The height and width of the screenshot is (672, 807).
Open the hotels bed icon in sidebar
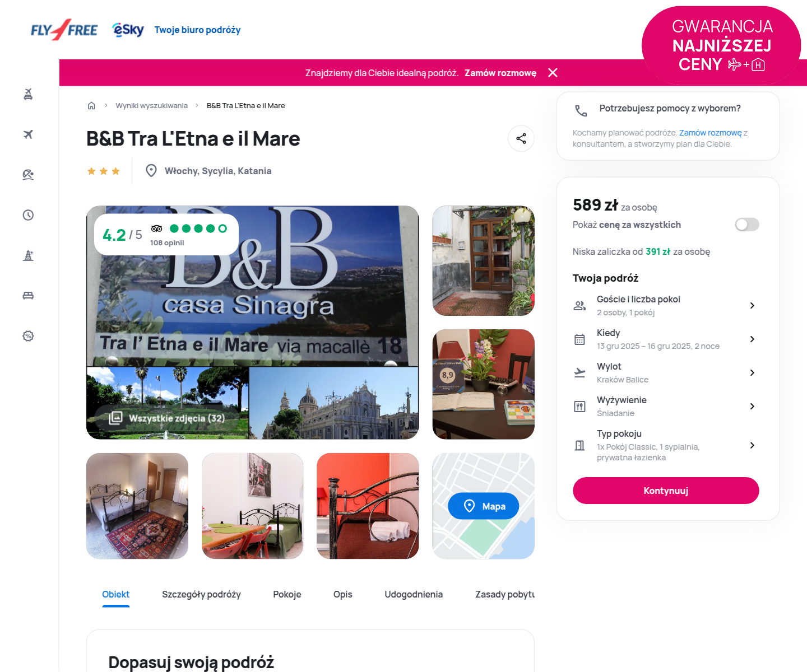coord(28,296)
